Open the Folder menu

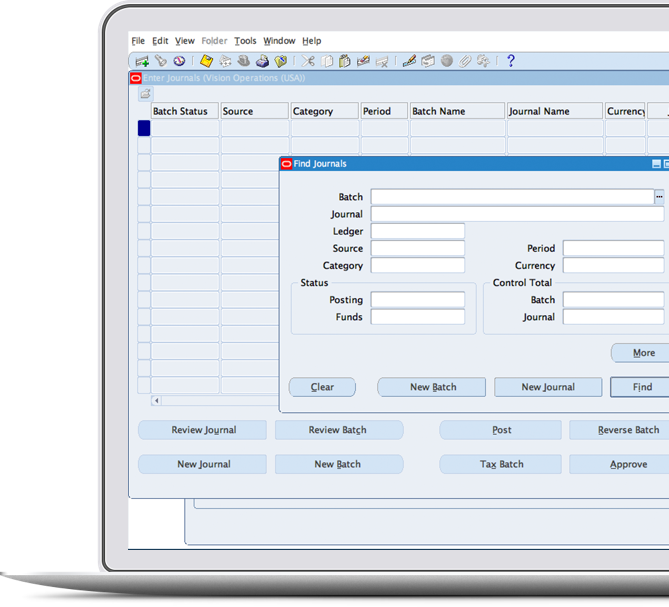(x=214, y=41)
